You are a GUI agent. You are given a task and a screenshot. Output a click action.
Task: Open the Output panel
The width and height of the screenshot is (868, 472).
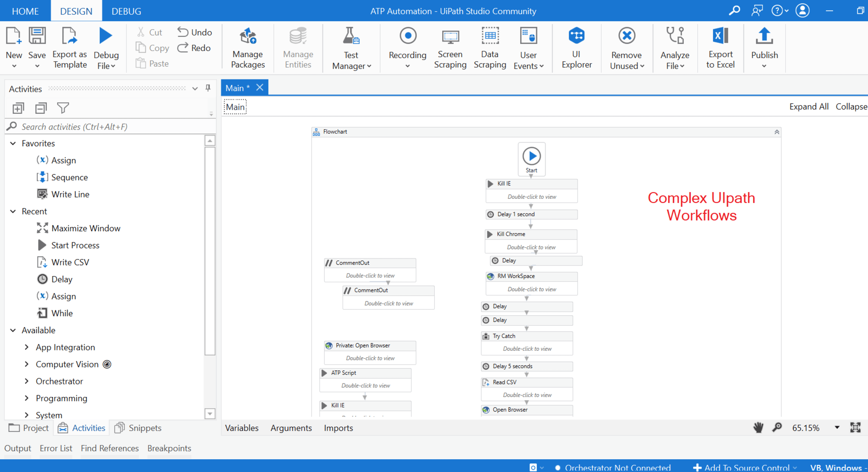tap(18, 448)
